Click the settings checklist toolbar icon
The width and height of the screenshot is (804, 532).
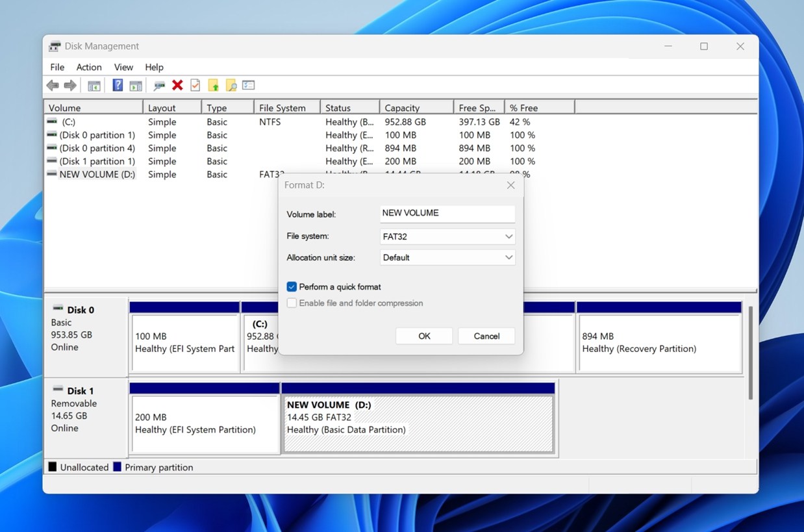click(x=248, y=85)
